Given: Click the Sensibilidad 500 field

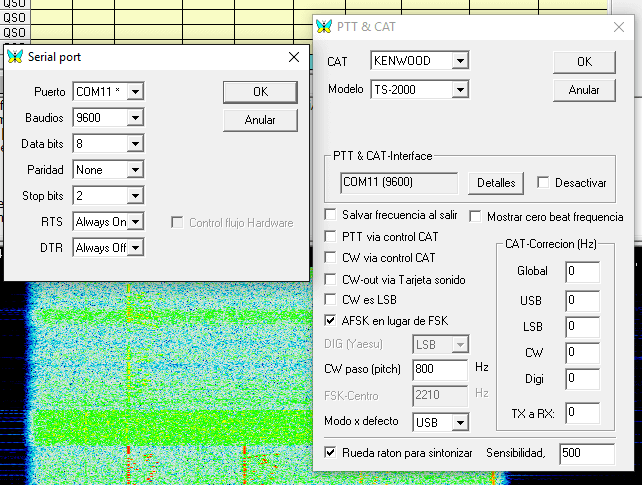Looking at the screenshot, I should point(587,453).
